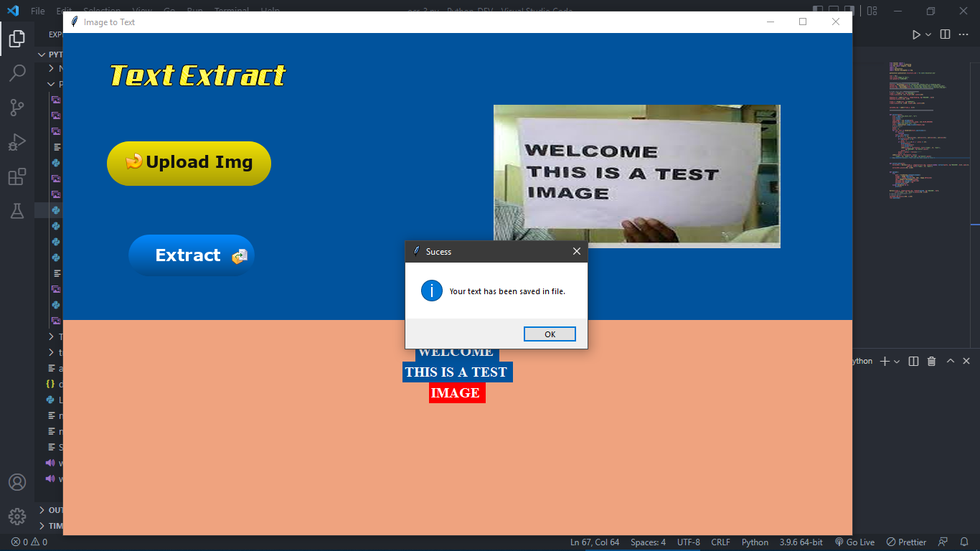Open the Search view in VS Code

tap(17, 72)
